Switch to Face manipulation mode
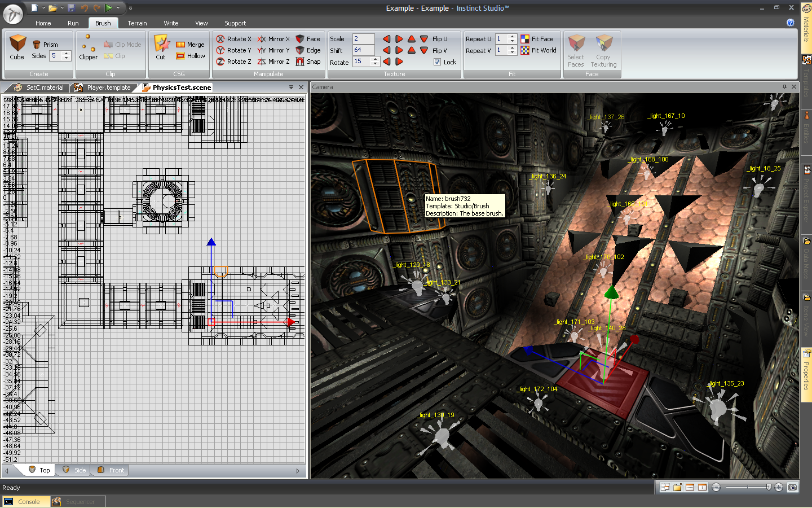 (x=308, y=39)
